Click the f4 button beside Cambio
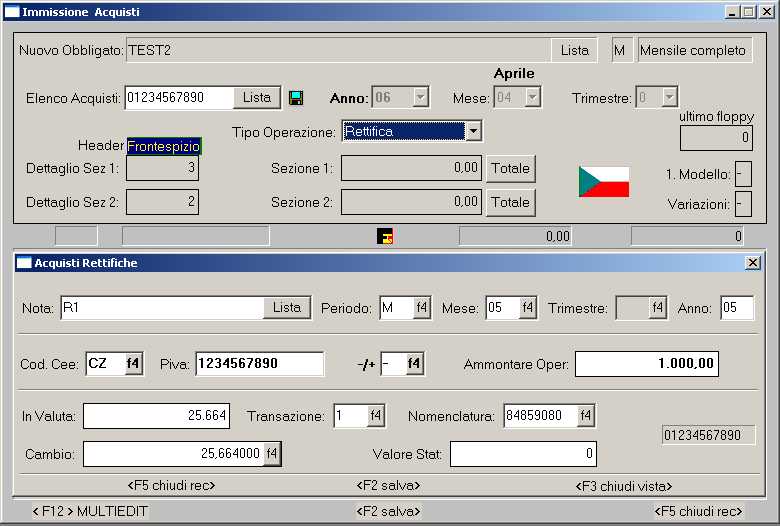Viewport: 780px width, 526px height. [272, 453]
